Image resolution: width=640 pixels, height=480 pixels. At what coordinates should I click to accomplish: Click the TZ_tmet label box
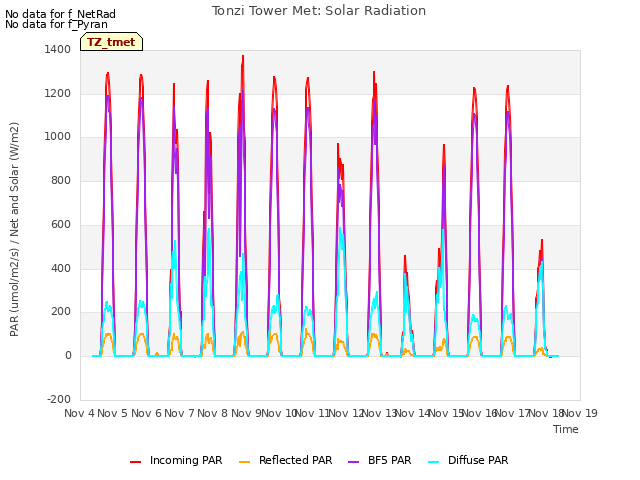[111, 42]
